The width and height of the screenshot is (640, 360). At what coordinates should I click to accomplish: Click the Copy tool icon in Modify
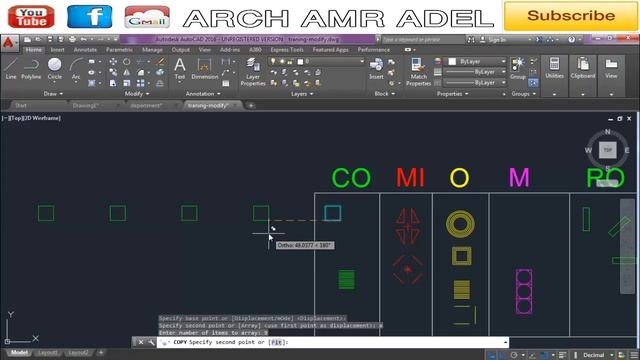point(113,72)
